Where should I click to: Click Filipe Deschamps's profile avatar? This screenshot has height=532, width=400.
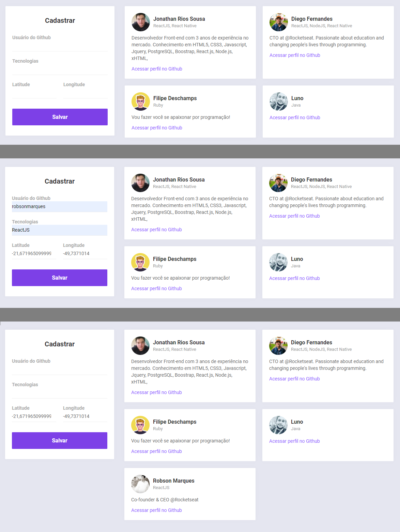coord(140,101)
